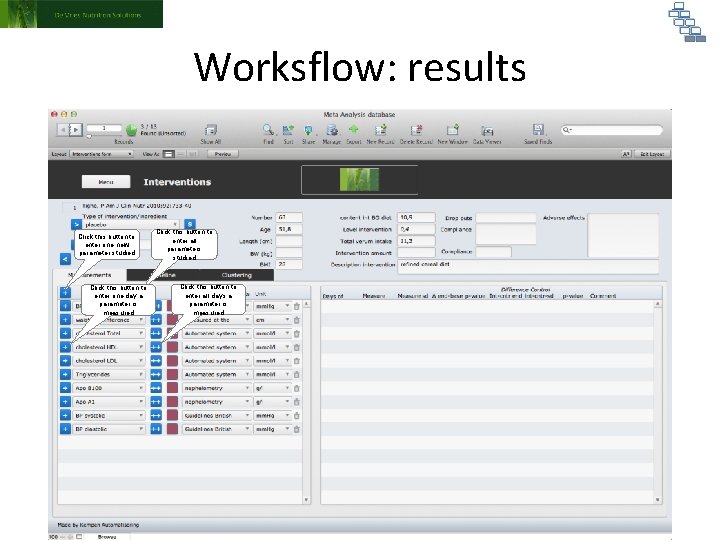The height and width of the screenshot is (540, 720).
Task: Delete the BP diastolic row with trash icon
Action: tap(297, 429)
